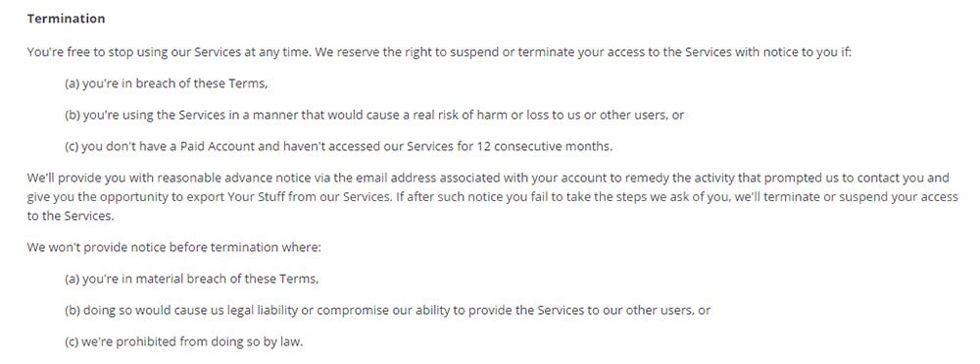Click the clause about legal liability
Viewport: 980px width, 364px height.
coord(387,310)
